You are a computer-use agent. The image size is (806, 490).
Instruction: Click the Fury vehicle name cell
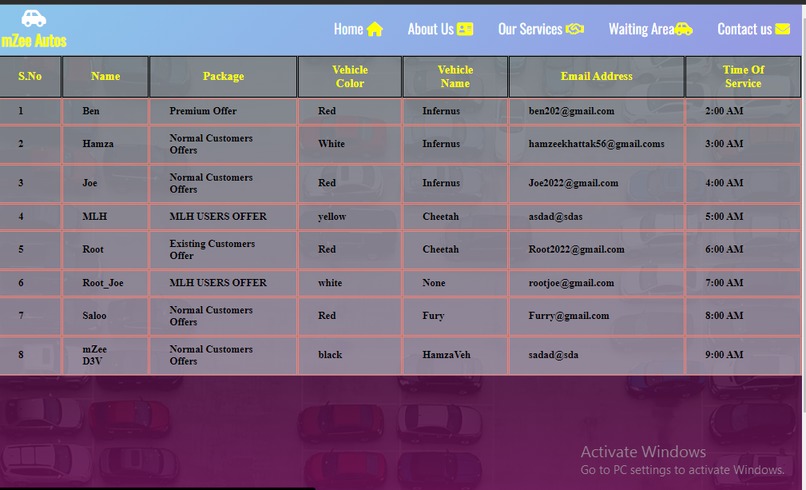pyautogui.click(x=455, y=316)
